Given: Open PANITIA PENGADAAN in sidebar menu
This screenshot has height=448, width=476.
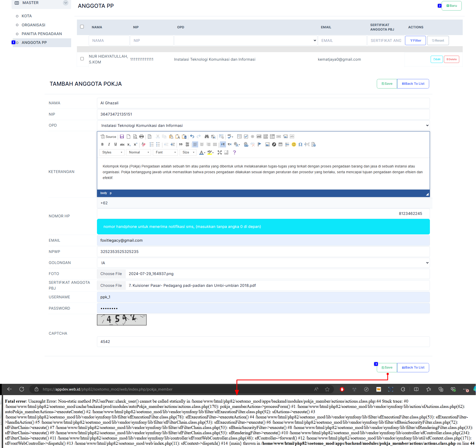Looking at the screenshot, I should point(42,34).
